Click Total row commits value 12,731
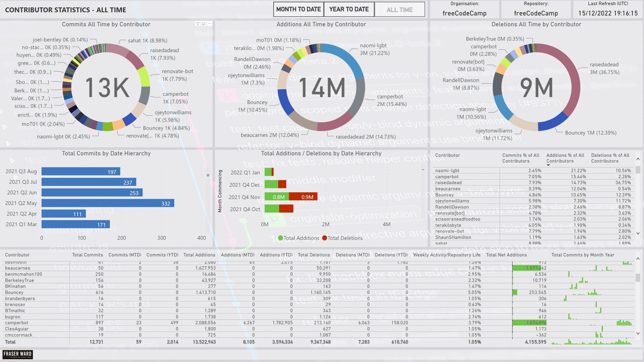644x362 pixels. click(x=96, y=342)
